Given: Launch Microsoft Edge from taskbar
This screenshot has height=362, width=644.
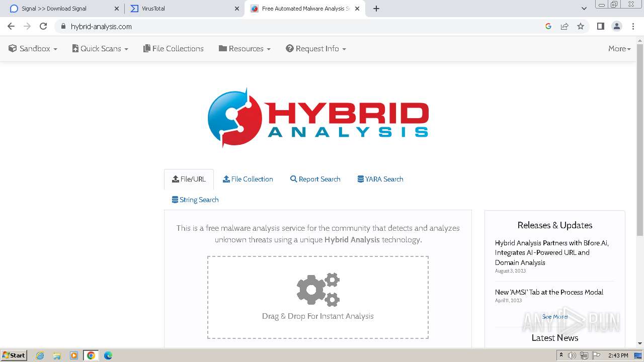Looking at the screenshot, I should (108, 355).
